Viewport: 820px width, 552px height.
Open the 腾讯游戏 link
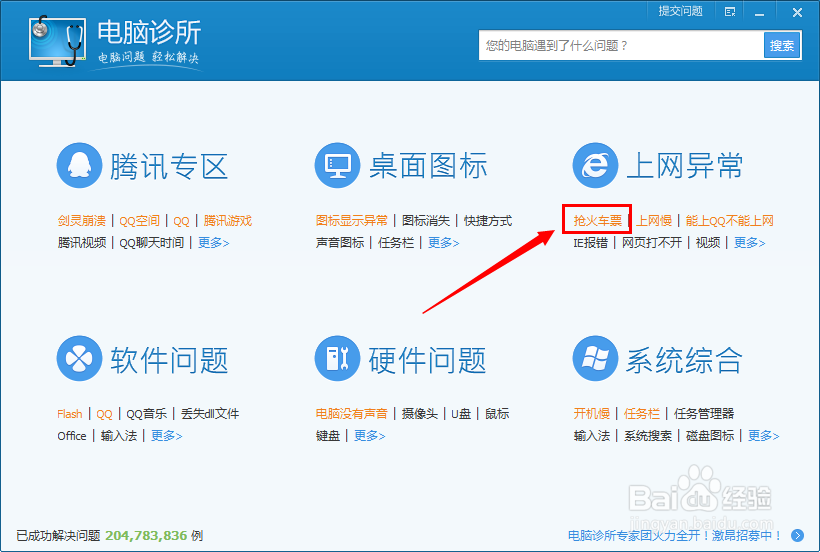pos(228,221)
